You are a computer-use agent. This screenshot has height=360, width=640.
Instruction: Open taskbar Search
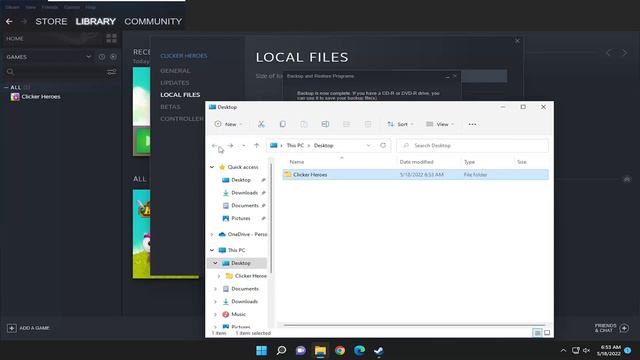click(x=281, y=350)
